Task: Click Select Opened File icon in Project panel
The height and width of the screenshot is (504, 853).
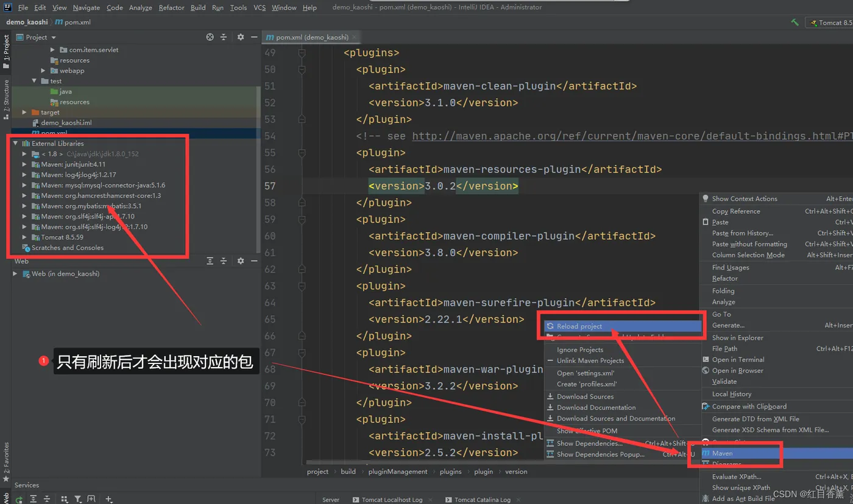Action: click(210, 37)
